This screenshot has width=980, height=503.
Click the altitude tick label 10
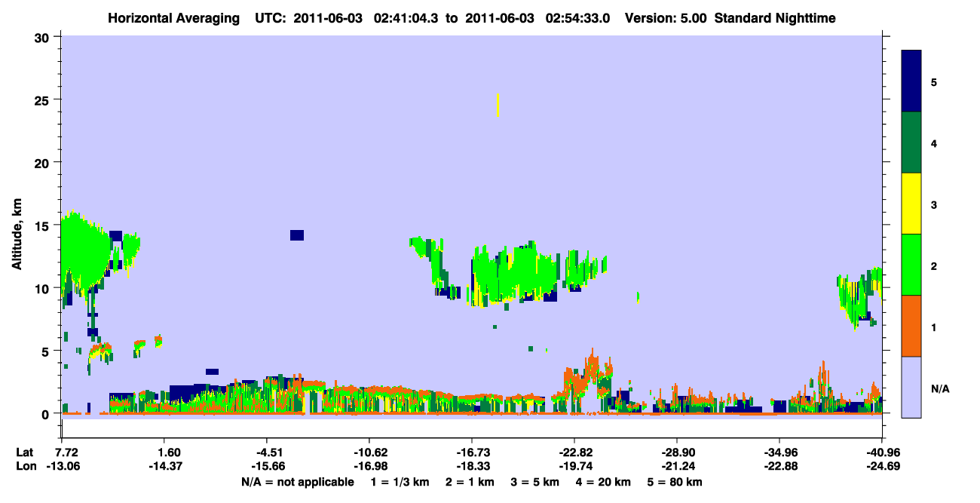(x=43, y=288)
